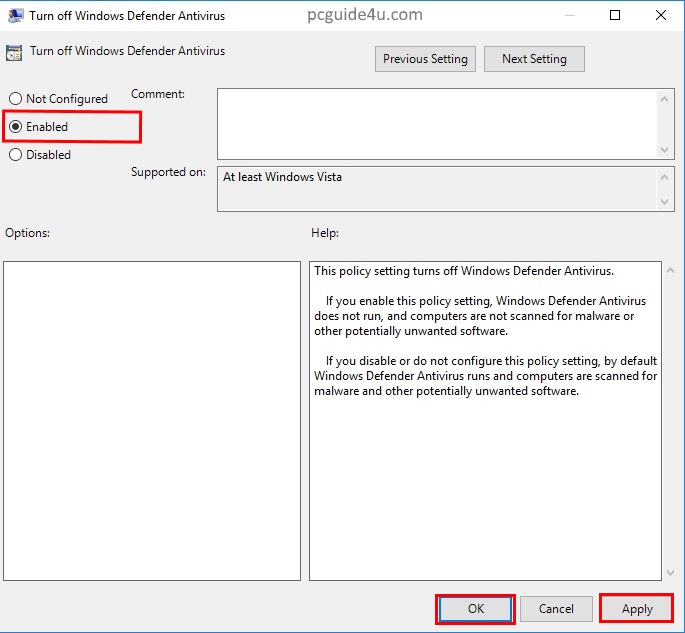The height and width of the screenshot is (633, 685).
Task: Apply the policy setting
Action: click(636, 608)
